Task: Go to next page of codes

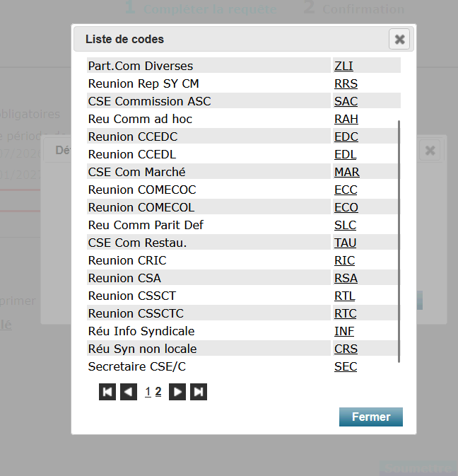Action: [x=177, y=392]
